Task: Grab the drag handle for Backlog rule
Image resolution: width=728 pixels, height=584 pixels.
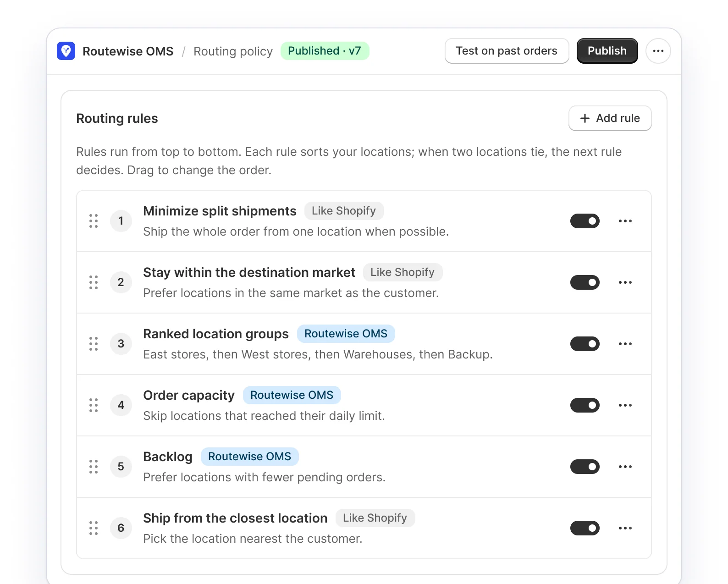Action: [x=94, y=467]
